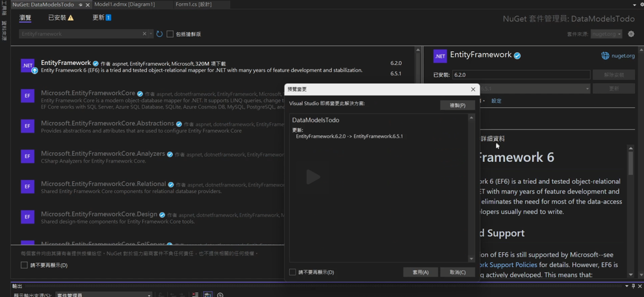
Task: Select the 詳細資料 tab in details pane
Action: (x=493, y=139)
